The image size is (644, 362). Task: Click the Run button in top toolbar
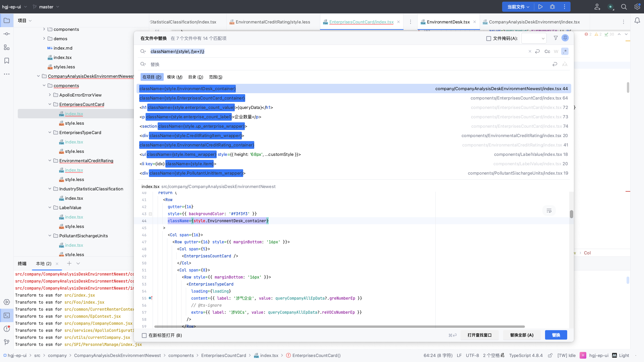540,7
